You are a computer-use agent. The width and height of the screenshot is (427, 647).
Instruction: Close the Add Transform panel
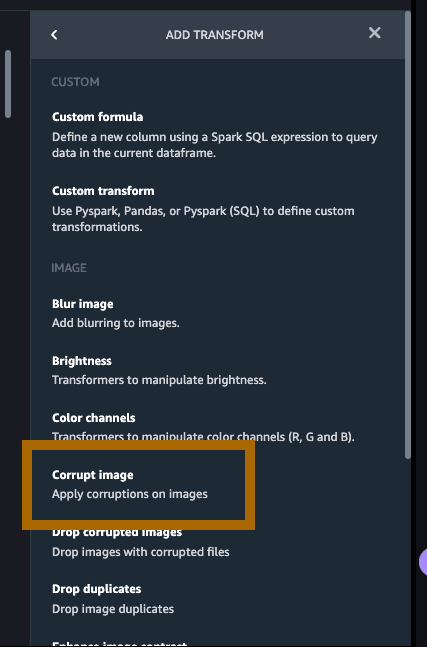click(375, 33)
